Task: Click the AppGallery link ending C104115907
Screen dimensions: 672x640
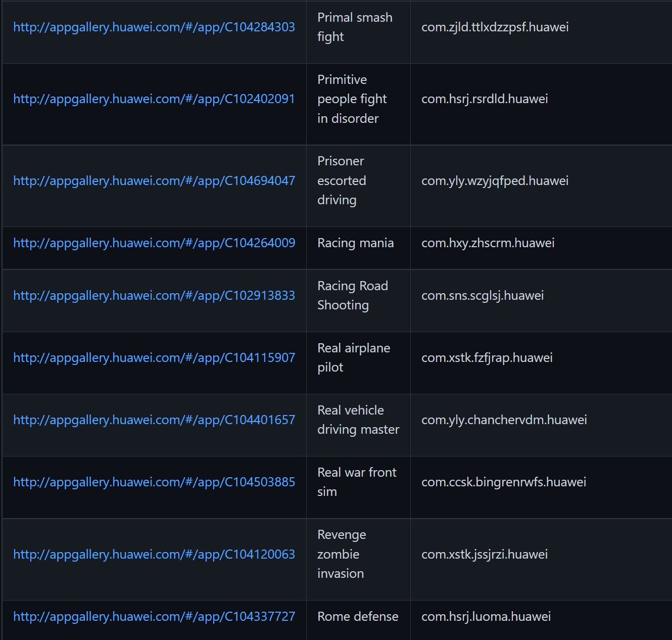Action: coord(154,358)
